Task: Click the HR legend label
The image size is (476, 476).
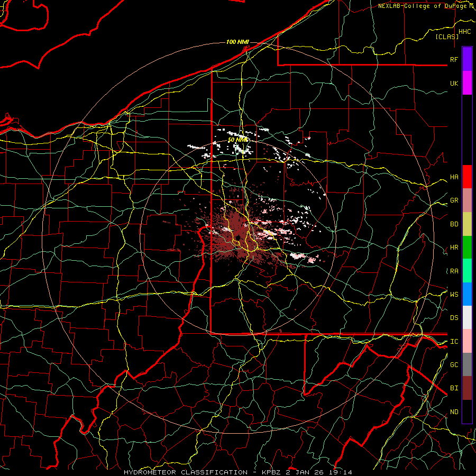Action: pyautogui.click(x=454, y=248)
